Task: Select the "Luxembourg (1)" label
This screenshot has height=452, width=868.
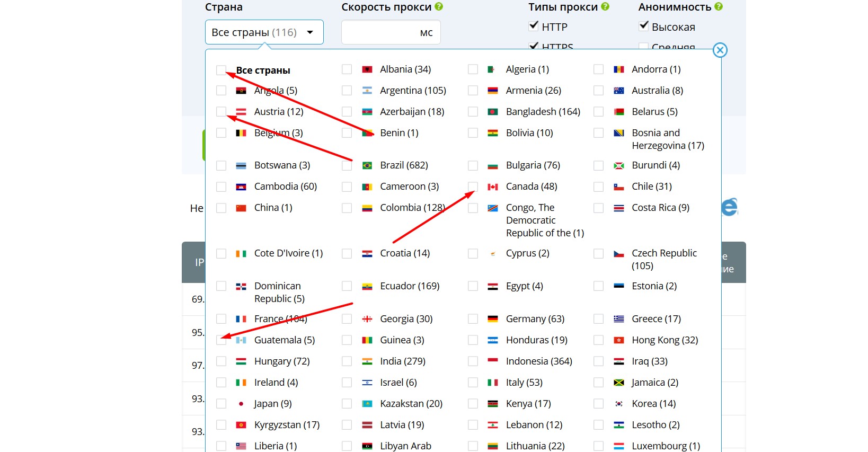Action: click(666, 446)
